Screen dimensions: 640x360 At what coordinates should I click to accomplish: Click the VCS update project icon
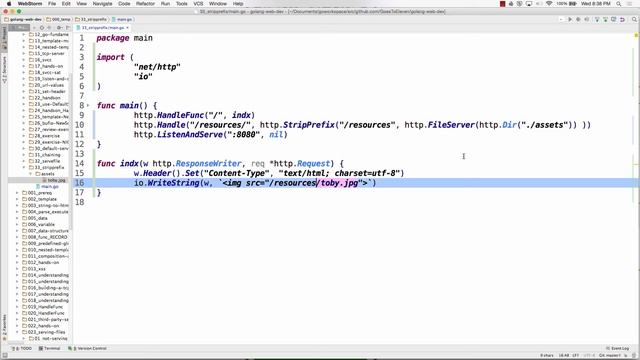pyautogui.click(x=597, y=20)
